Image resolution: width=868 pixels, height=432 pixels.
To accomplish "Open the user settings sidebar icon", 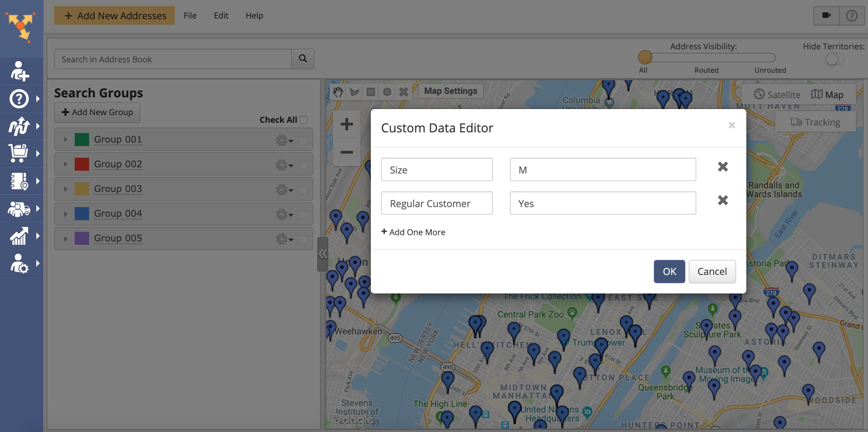I will coord(19,263).
